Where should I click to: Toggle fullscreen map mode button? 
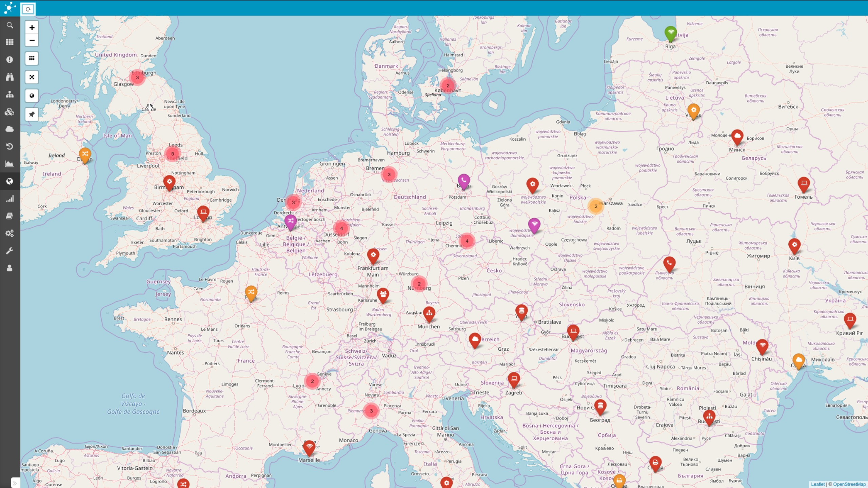[32, 77]
